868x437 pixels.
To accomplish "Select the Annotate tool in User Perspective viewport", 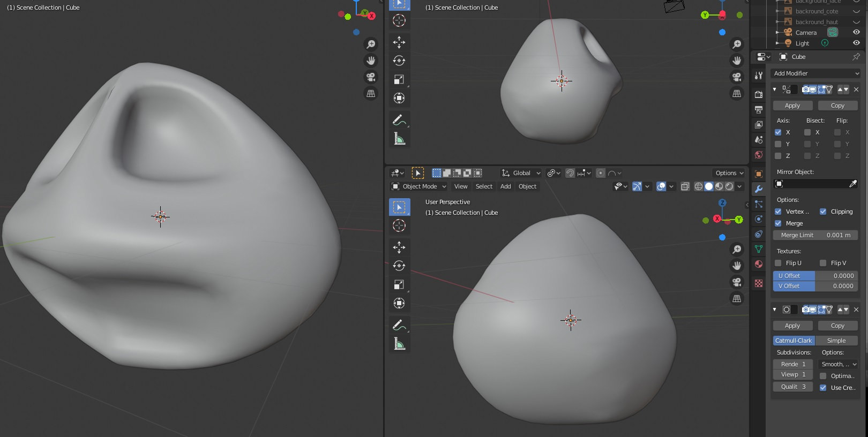I will point(399,325).
